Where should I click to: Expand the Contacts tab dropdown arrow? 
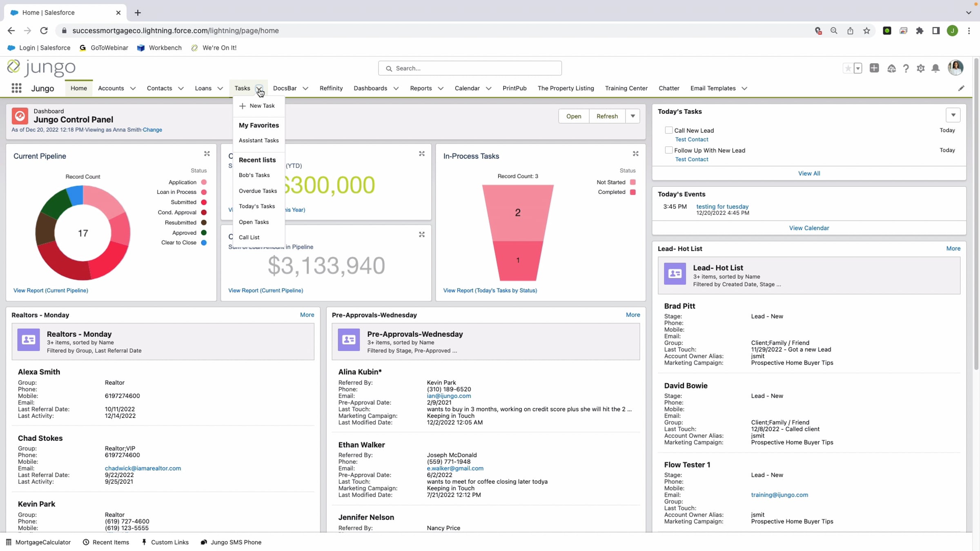pyautogui.click(x=181, y=89)
